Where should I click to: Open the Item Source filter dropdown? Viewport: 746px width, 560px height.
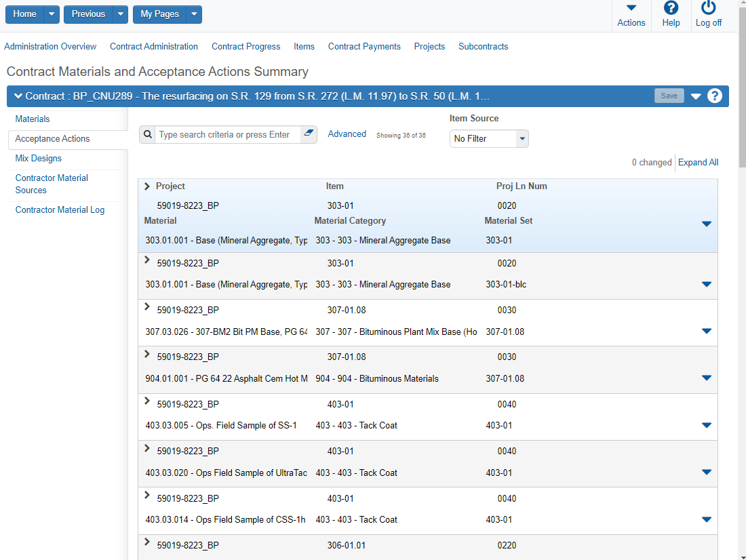(522, 138)
